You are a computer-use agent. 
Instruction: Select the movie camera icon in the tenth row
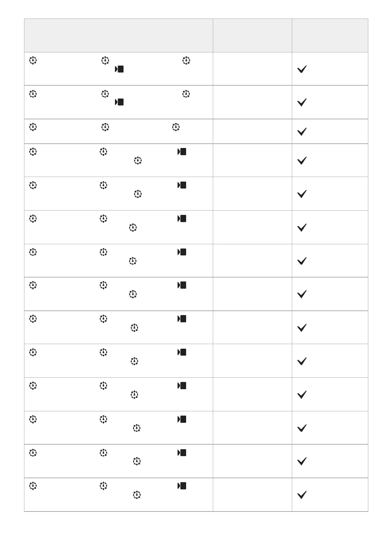pyautogui.click(x=182, y=352)
